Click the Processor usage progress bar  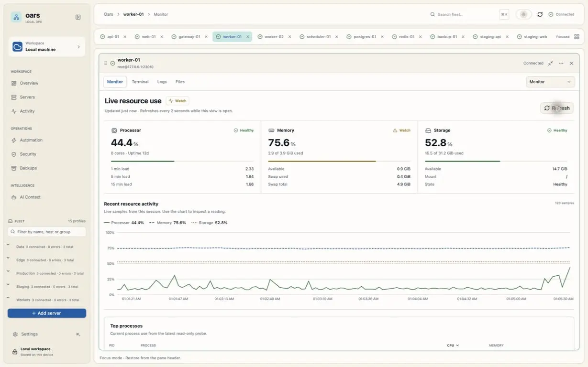click(182, 162)
